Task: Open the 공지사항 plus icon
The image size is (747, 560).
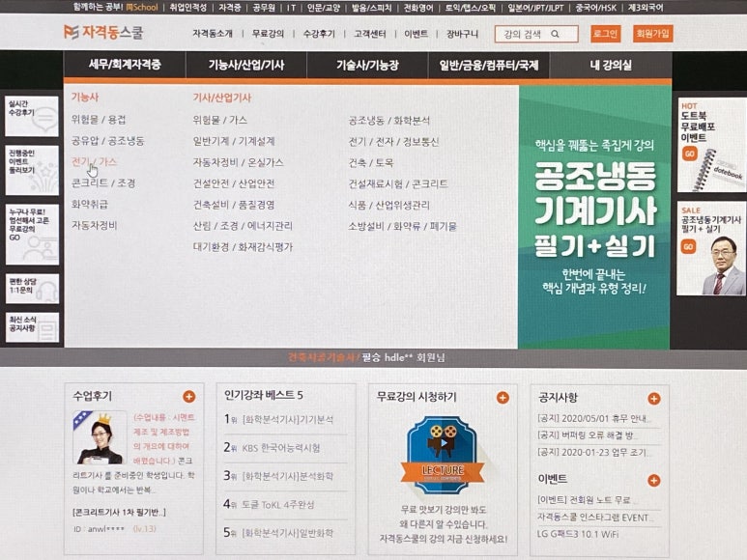Action: click(653, 399)
